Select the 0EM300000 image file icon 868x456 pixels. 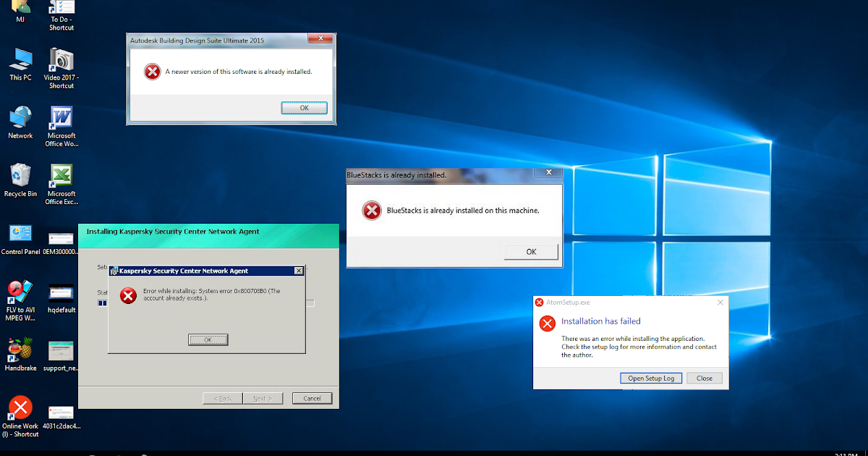[x=61, y=242]
